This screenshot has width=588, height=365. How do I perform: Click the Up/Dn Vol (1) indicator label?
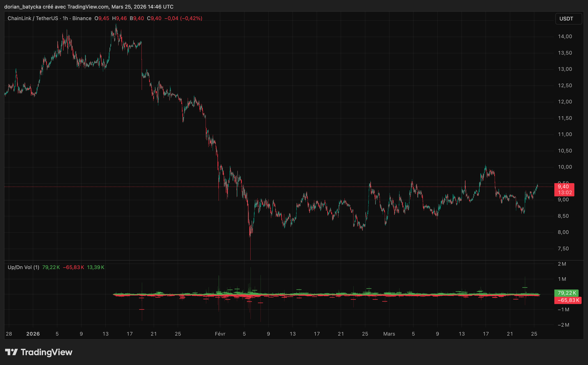(x=23, y=267)
